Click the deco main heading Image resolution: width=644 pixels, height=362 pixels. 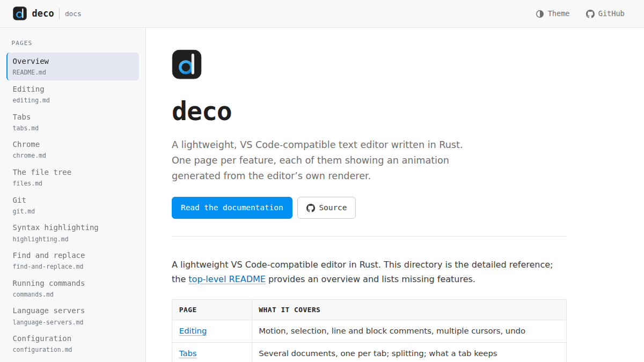click(202, 112)
